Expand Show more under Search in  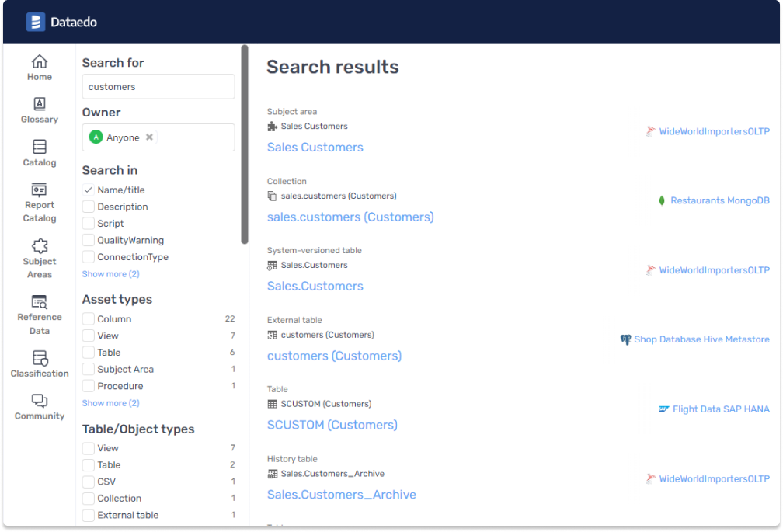point(110,274)
